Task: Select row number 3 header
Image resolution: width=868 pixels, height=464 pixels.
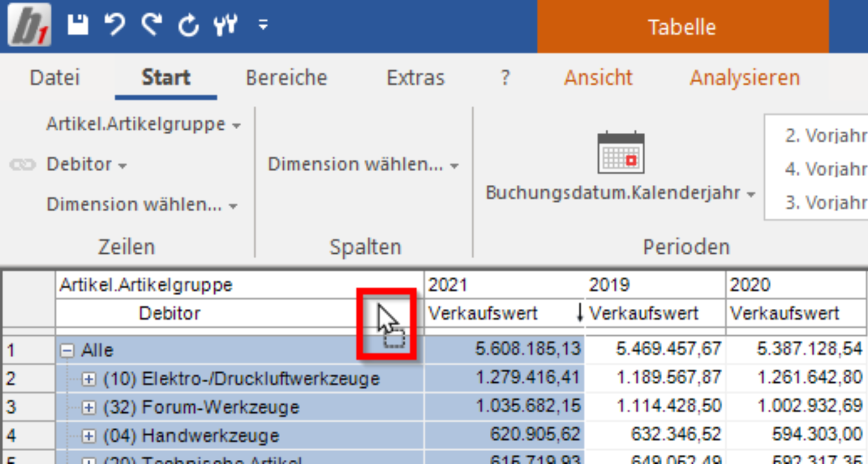Action: tap(29, 408)
